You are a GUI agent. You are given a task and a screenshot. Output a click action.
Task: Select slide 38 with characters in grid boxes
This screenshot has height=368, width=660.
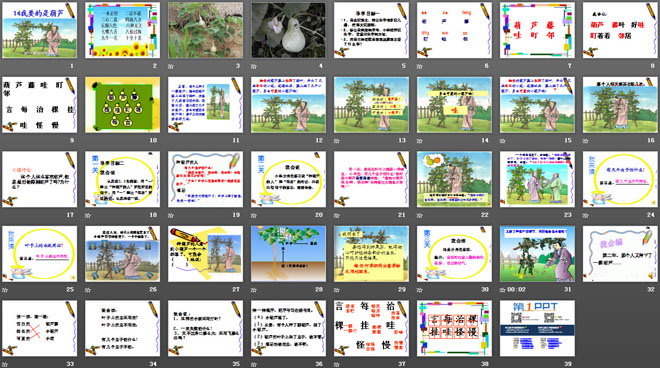[454, 328]
